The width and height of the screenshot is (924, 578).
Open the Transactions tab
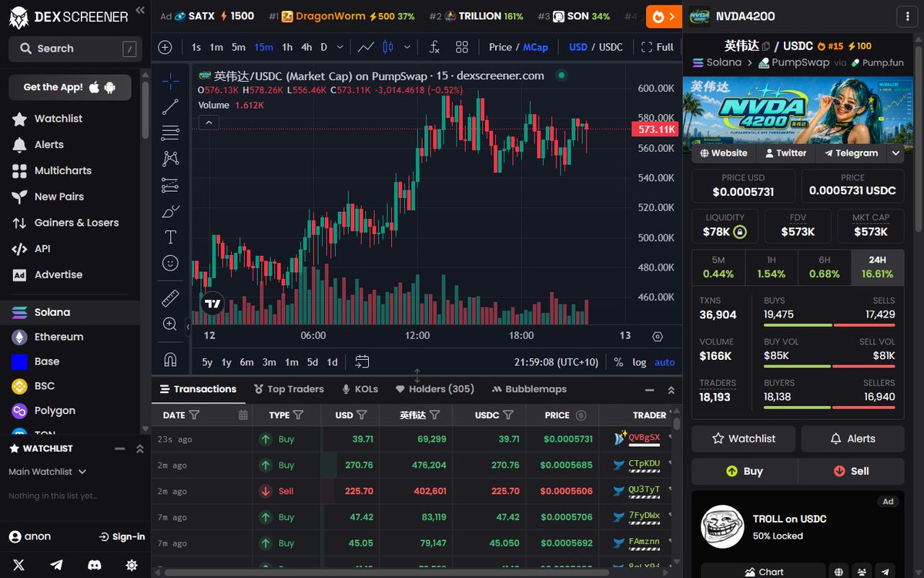pos(198,389)
